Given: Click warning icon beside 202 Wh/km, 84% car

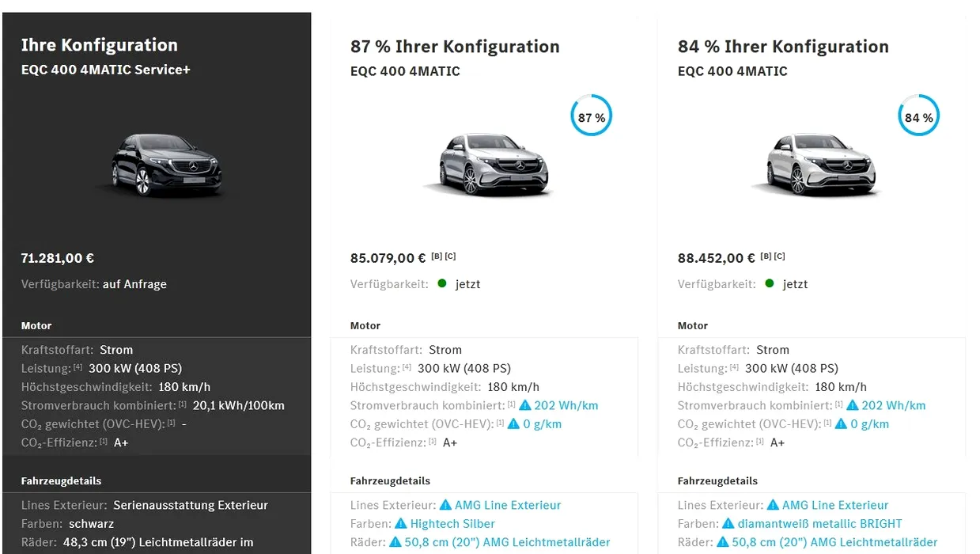Looking at the screenshot, I should coord(853,405).
